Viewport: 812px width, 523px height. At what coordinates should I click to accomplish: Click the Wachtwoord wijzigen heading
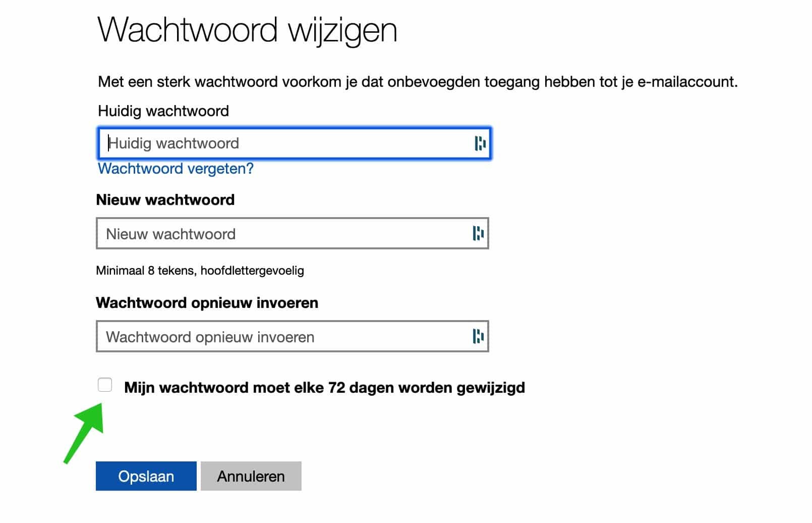248,30
